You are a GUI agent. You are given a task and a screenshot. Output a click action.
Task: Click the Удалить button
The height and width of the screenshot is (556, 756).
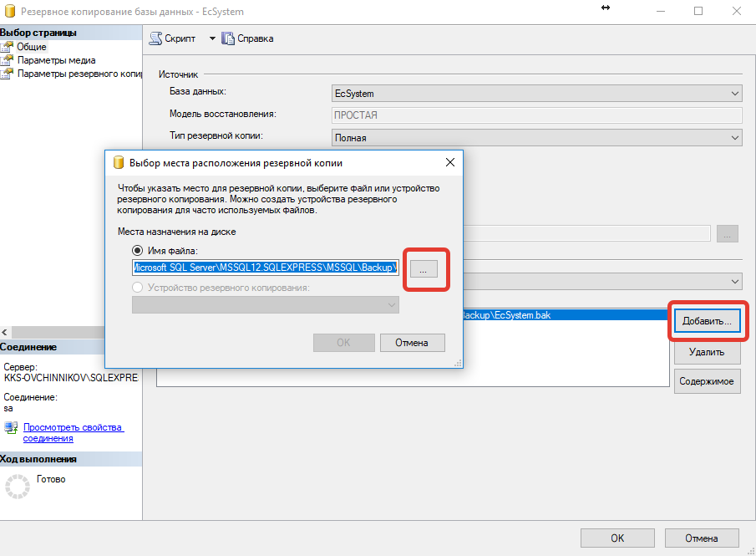point(708,352)
